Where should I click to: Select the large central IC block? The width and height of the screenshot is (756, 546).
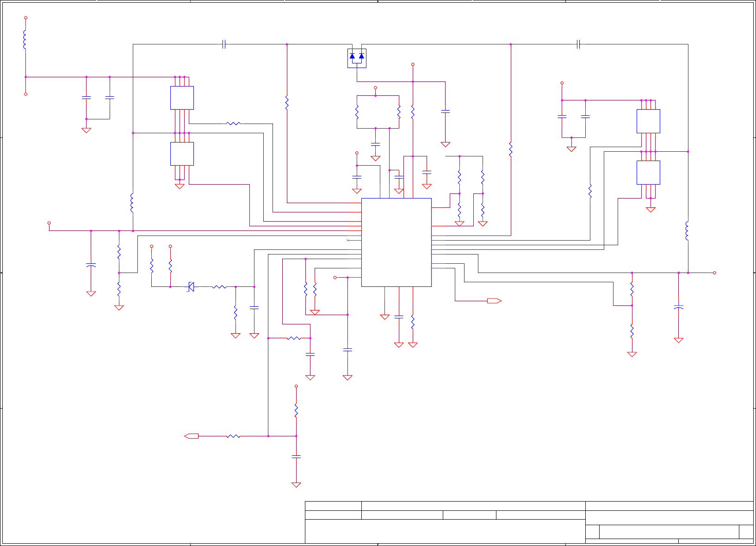(x=397, y=242)
